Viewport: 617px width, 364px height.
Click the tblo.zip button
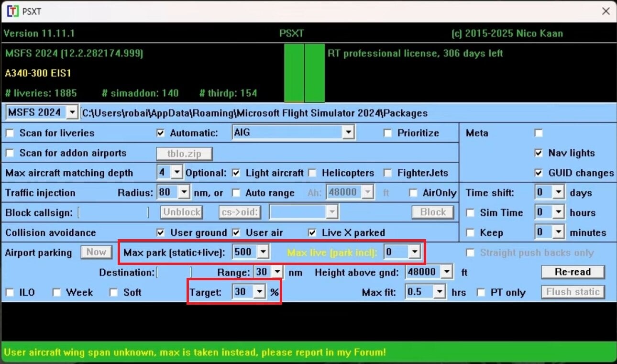click(184, 154)
